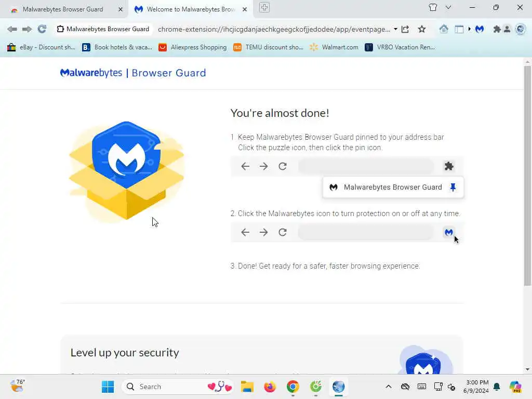The image size is (532, 399).
Task: Open the Windows Start menu
Action: click(108, 387)
